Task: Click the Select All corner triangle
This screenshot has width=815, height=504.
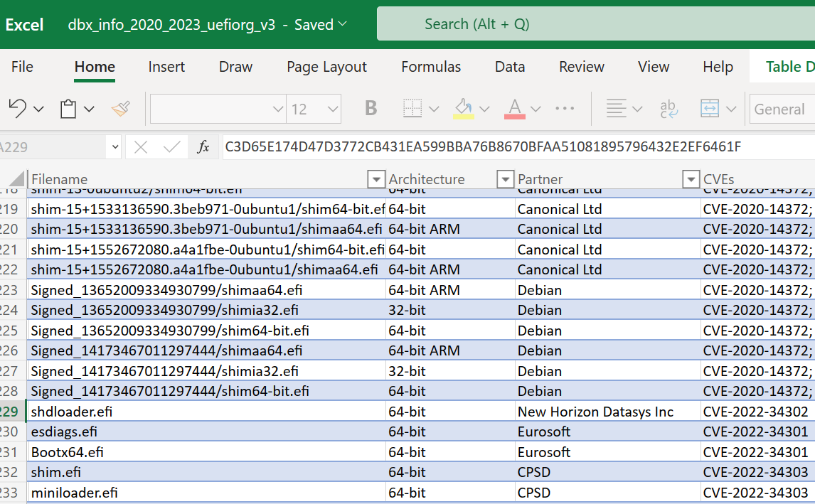Action: click(16, 178)
